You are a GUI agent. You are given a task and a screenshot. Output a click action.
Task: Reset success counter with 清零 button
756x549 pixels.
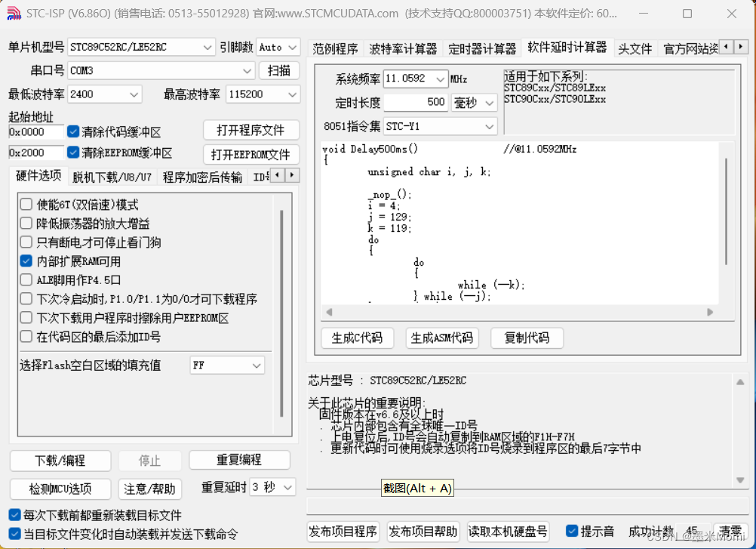coord(727,531)
